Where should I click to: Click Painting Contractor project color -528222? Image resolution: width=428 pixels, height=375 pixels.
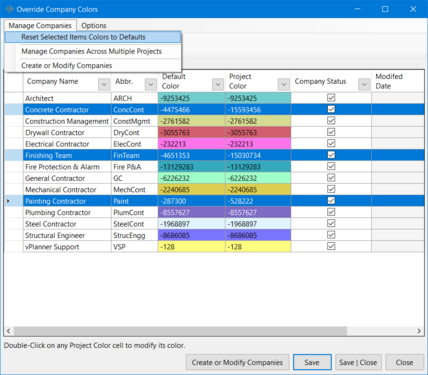[258, 201]
